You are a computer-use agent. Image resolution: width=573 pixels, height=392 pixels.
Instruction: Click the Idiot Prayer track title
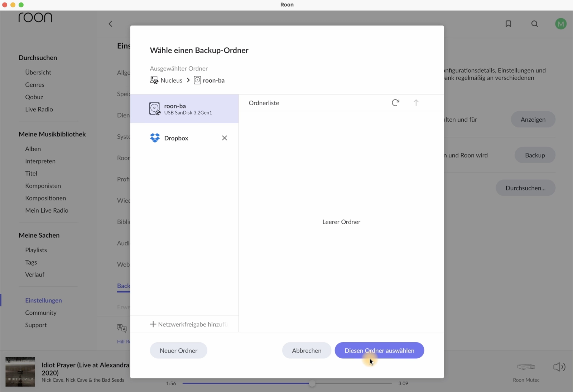(x=85, y=369)
